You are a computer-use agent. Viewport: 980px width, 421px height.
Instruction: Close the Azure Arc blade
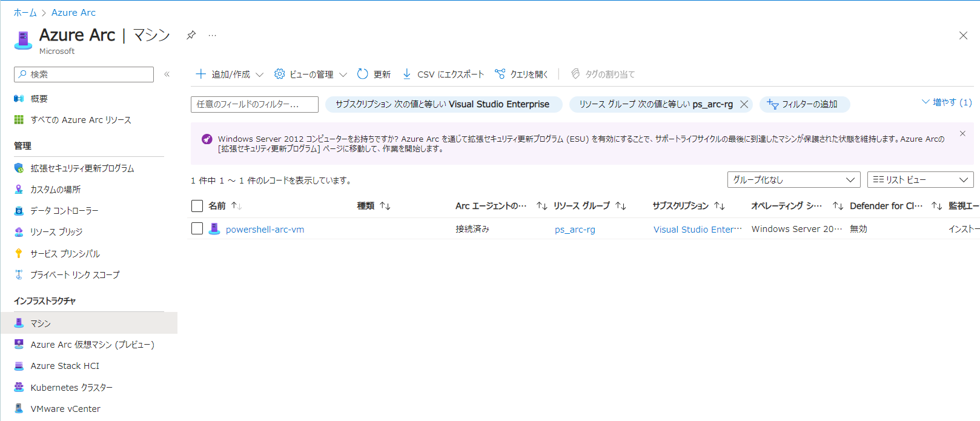(963, 36)
